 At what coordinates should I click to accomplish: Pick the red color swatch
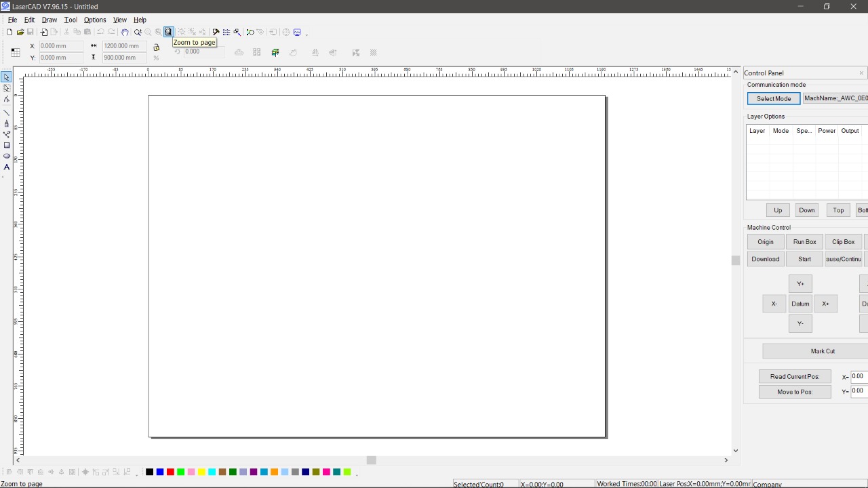point(170,472)
